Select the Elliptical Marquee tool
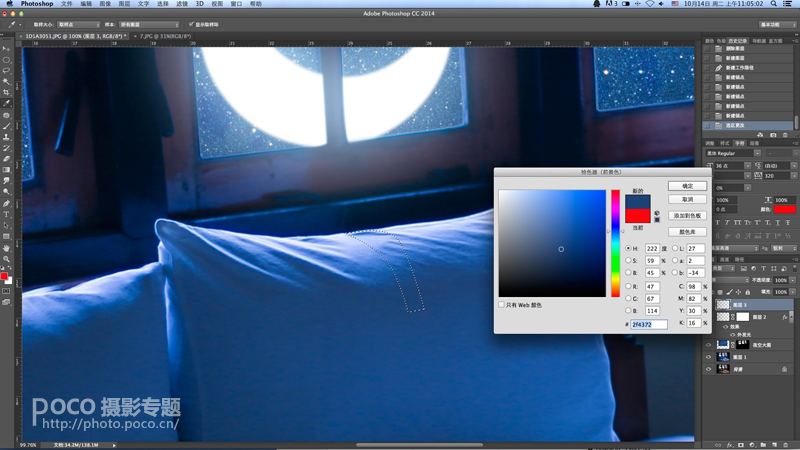This screenshot has width=800, height=450. click(x=6, y=60)
